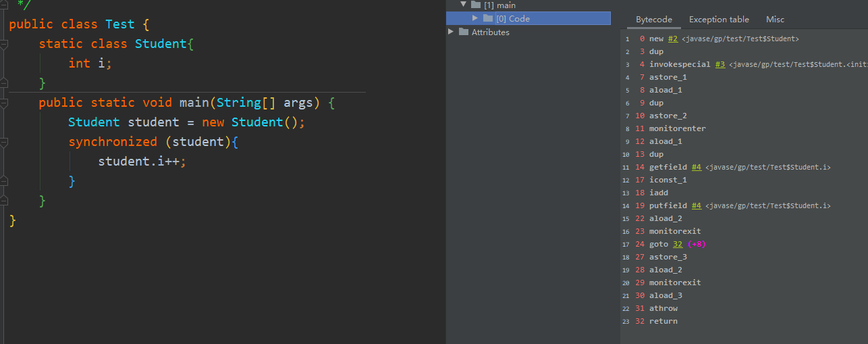Click monitorexit instruction at offset 23
The height and width of the screenshot is (344, 868).
(675, 232)
